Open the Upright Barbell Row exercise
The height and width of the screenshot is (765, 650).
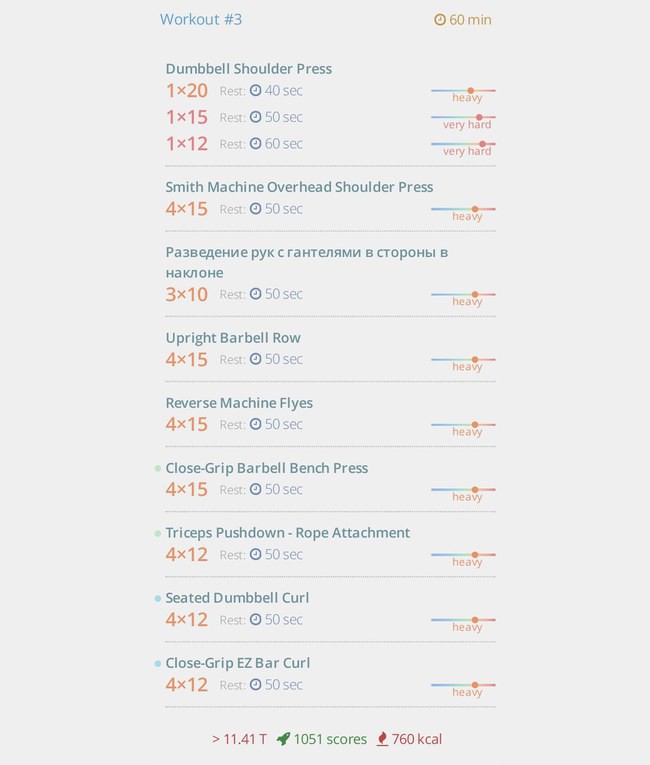click(x=233, y=338)
